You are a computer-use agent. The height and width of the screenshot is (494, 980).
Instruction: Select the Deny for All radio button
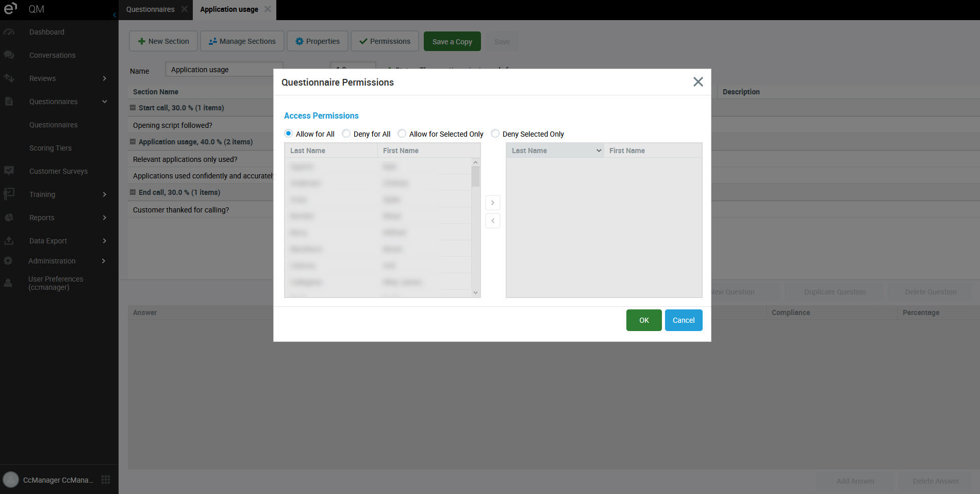click(346, 134)
